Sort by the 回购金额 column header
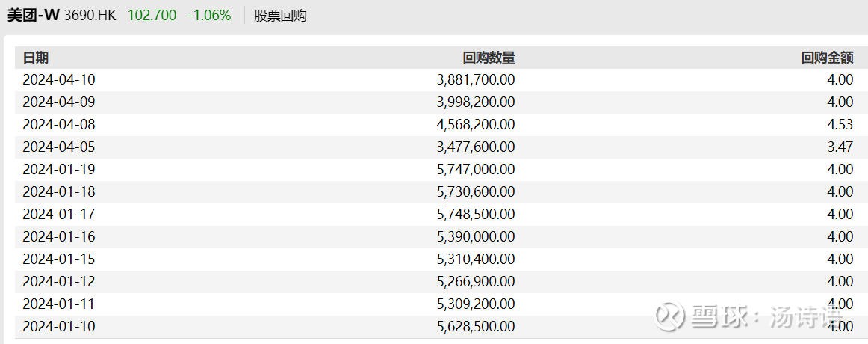The image size is (868, 344). 827,58
